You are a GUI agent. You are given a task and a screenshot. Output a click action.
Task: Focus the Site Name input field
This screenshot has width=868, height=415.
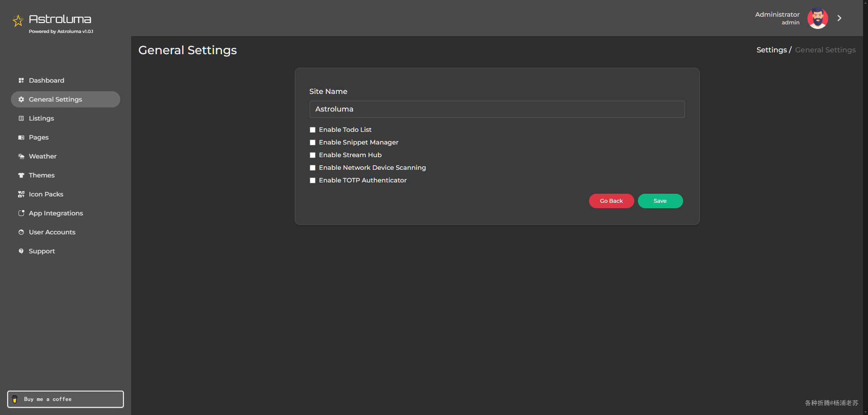(497, 109)
